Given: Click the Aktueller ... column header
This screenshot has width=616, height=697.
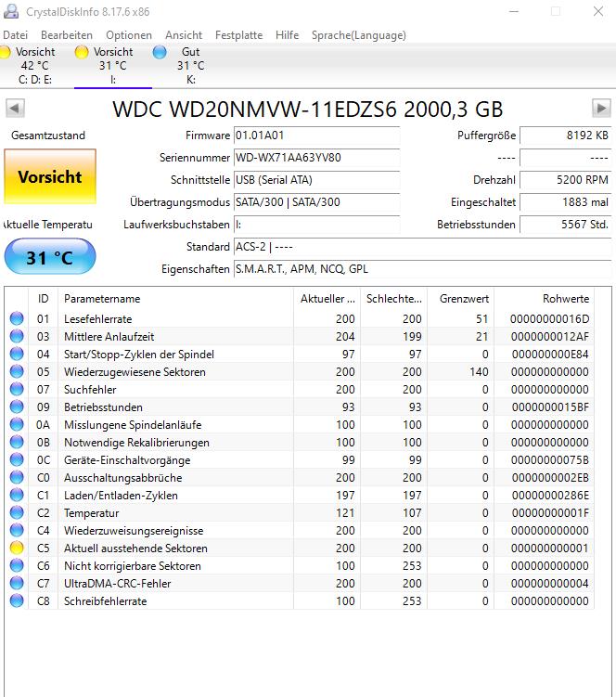Looking at the screenshot, I should click(x=327, y=298).
